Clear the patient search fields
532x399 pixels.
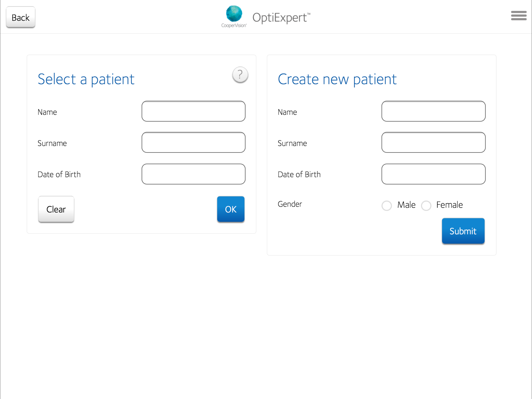56,209
